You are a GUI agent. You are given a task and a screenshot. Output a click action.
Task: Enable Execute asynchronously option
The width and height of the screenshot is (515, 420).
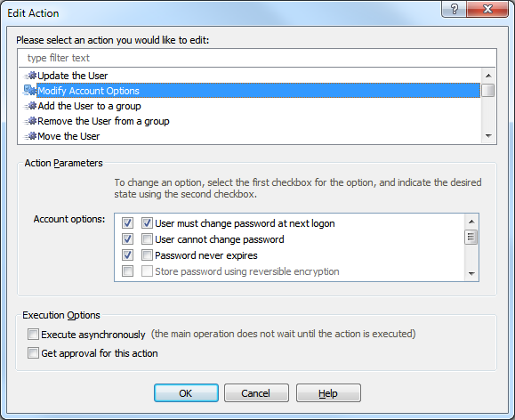(x=33, y=335)
